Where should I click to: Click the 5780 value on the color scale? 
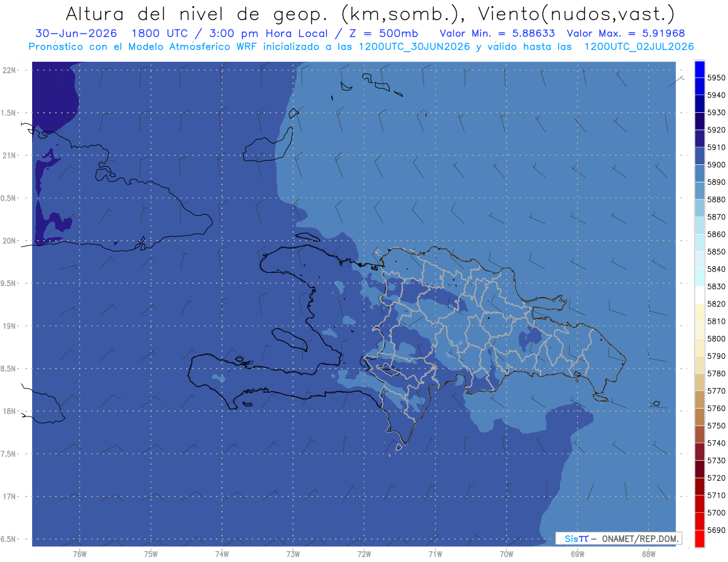point(716,373)
